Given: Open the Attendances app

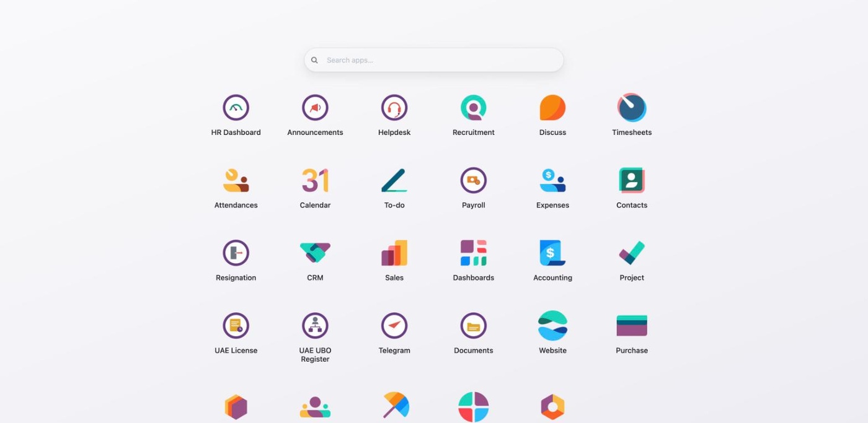Looking at the screenshot, I should coord(236,180).
